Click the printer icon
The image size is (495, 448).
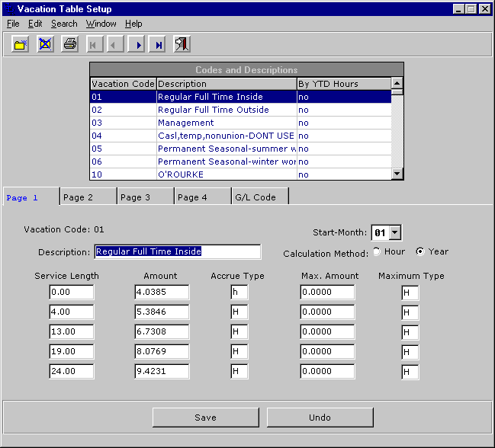[69, 45]
